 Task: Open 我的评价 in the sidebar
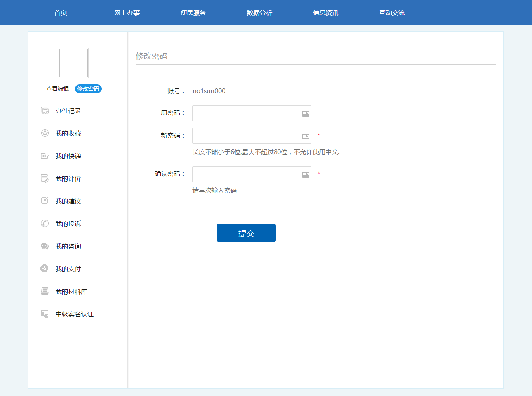tap(68, 179)
